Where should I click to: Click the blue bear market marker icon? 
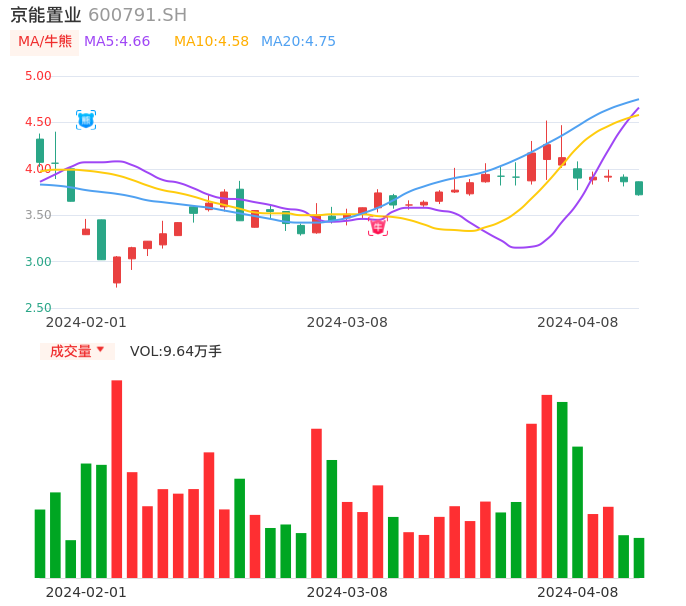(x=86, y=120)
